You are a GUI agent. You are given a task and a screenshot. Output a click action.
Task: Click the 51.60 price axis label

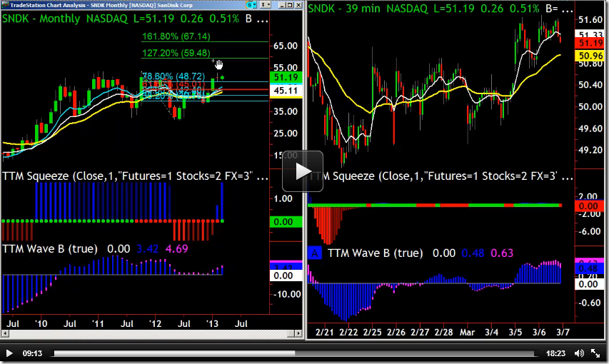point(590,20)
